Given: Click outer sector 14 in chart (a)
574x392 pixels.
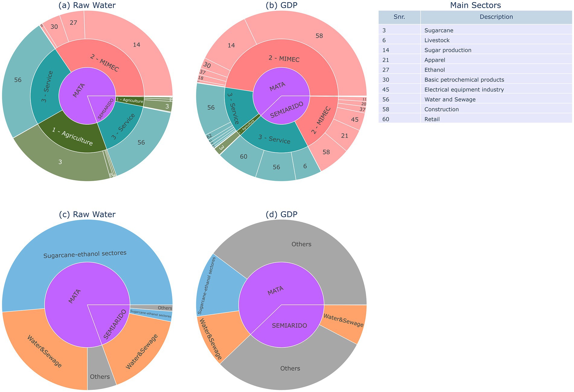Looking at the screenshot, I should (x=136, y=45).
